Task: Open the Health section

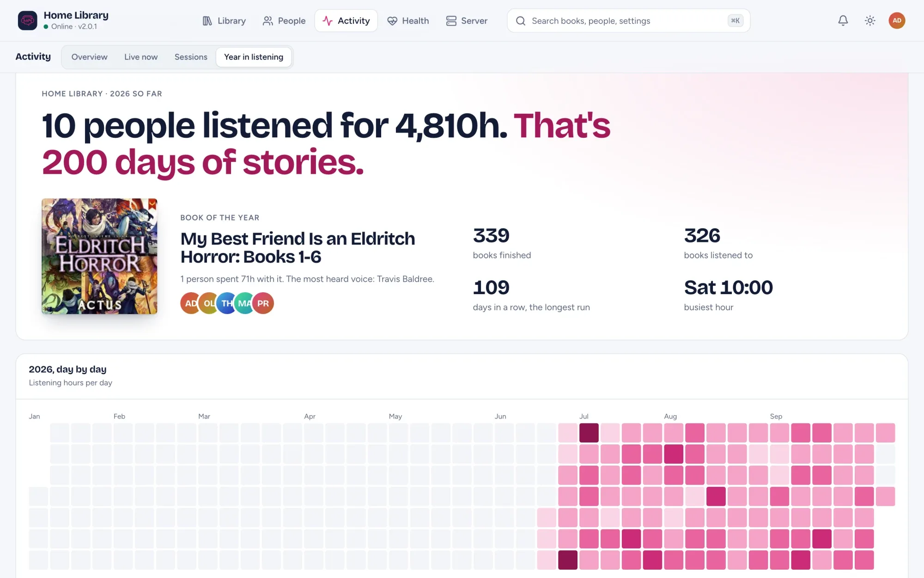Action: coord(408,21)
